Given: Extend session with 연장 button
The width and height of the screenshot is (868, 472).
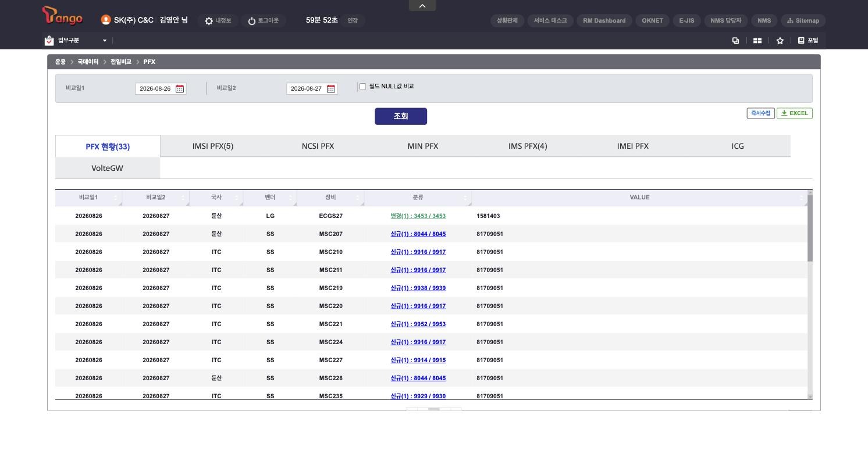Looking at the screenshot, I should coord(353,20).
